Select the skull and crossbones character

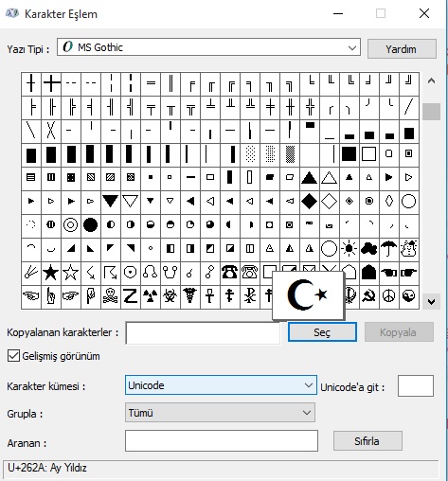click(111, 296)
